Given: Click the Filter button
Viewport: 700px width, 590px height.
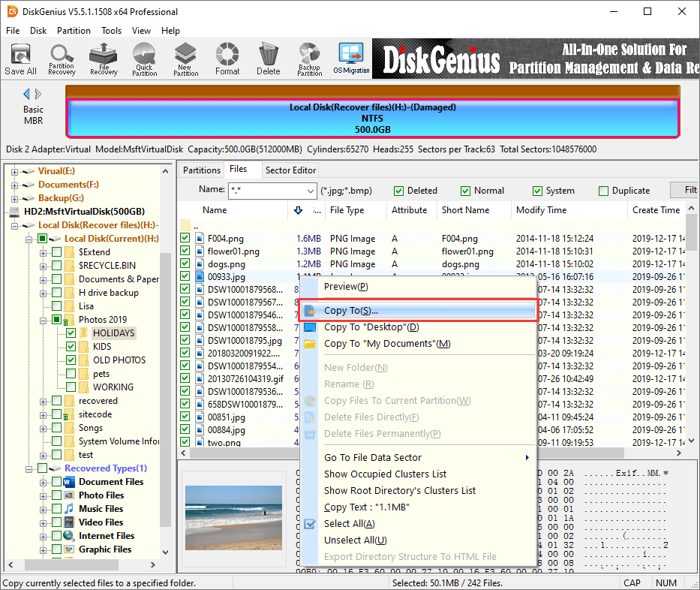Looking at the screenshot, I should 685,190.
